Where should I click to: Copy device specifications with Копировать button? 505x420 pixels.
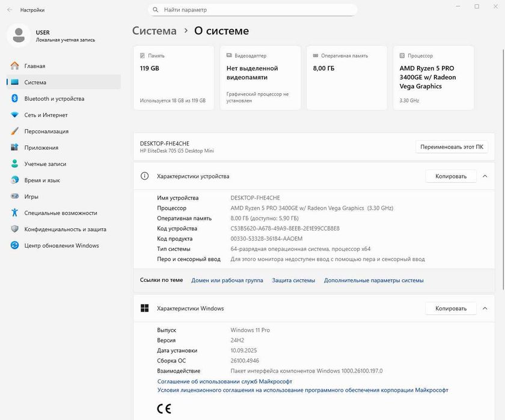(x=451, y=176)
